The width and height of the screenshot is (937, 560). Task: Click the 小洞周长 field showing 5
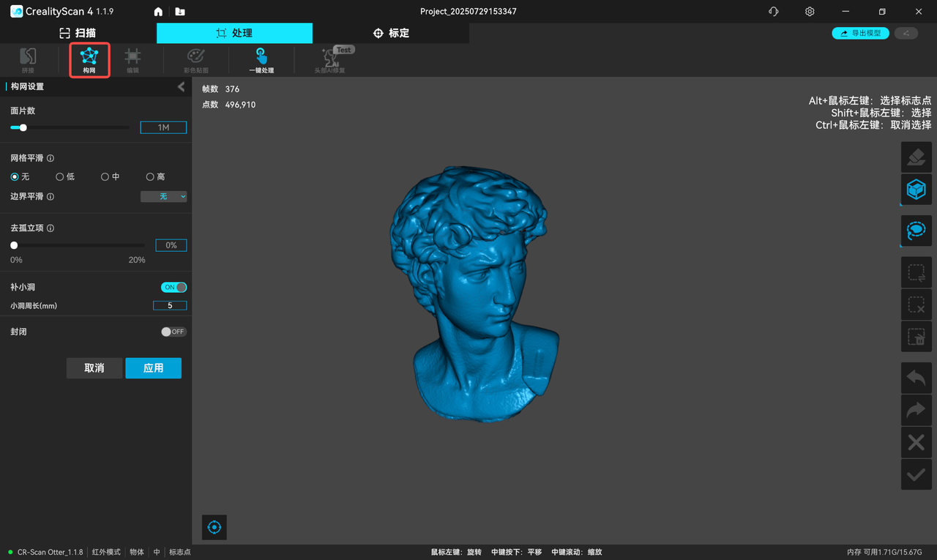coord(170,306)
